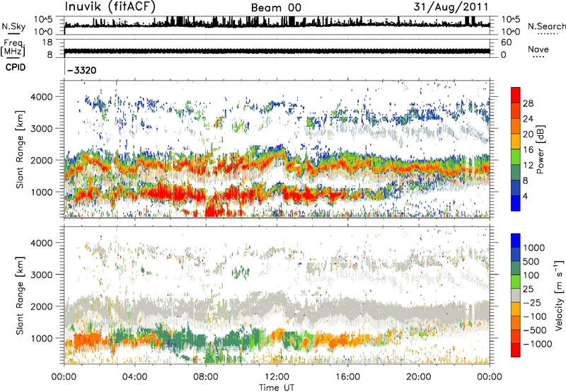Viewport: 566px width, 392px height.
Task: Click the '08:00' time tick label
Action: [206, 377]
